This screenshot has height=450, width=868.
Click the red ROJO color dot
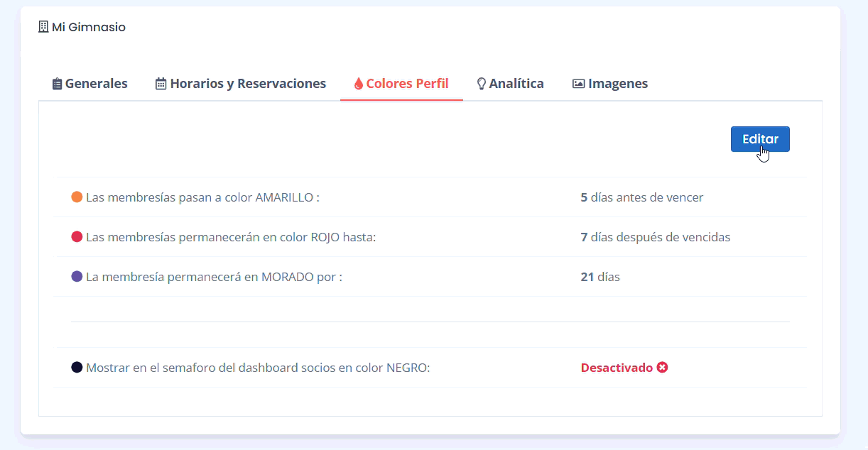click(77, 237)
